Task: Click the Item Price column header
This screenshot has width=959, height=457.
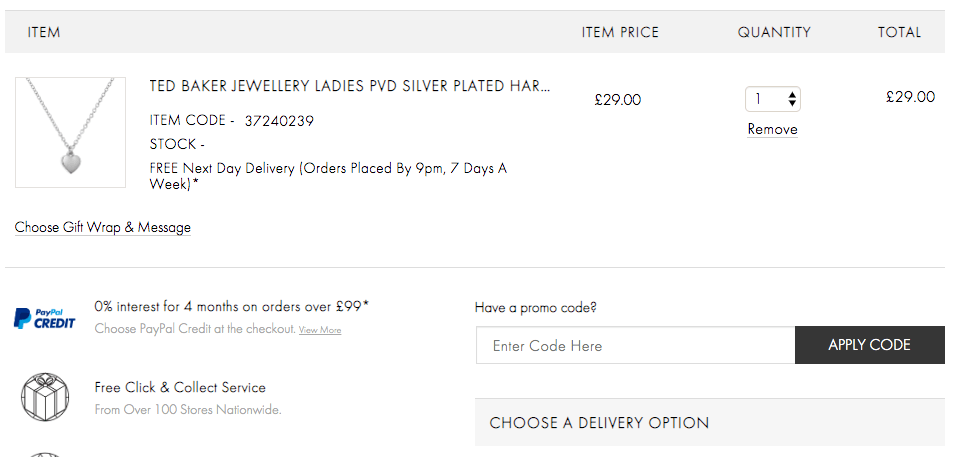Action: 620,32
